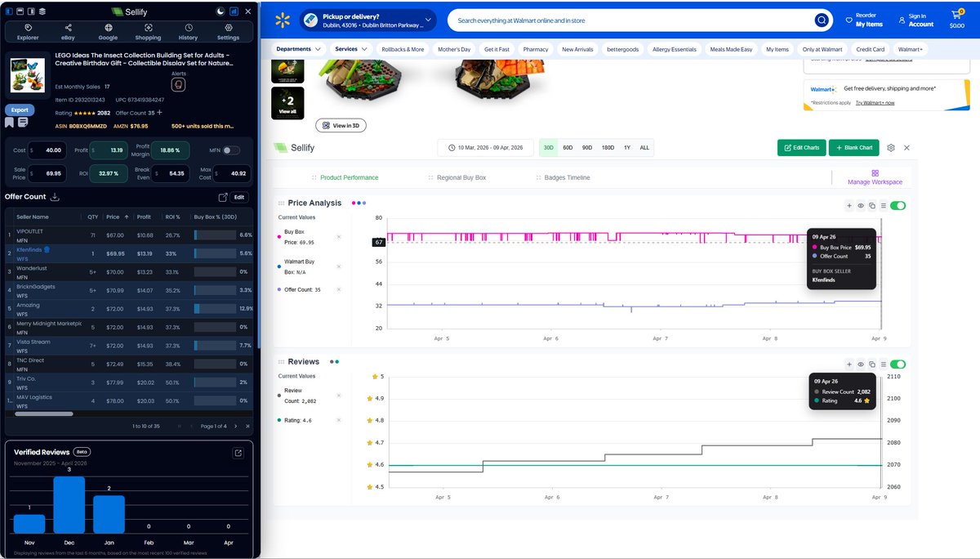This screenshot has width=980, height=559.
Task: Click the plus beside Offer Count 35
Action: 160,113
